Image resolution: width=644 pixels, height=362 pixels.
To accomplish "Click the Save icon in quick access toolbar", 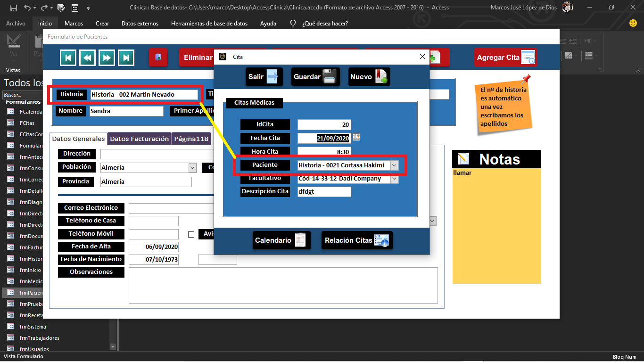I will pyautogui.click(x=14, y=8).
